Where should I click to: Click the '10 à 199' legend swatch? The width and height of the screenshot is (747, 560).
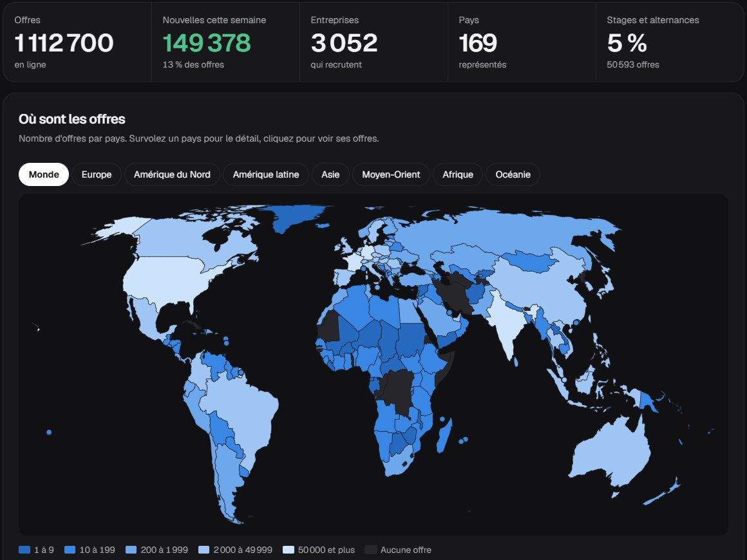pyautogui.click(x=70, y=550)
